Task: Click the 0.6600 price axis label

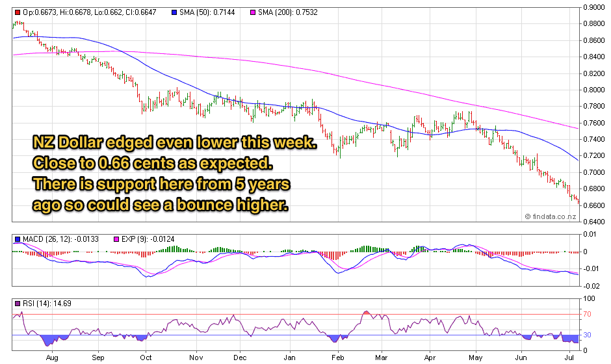Action: (x=595, y=205)
